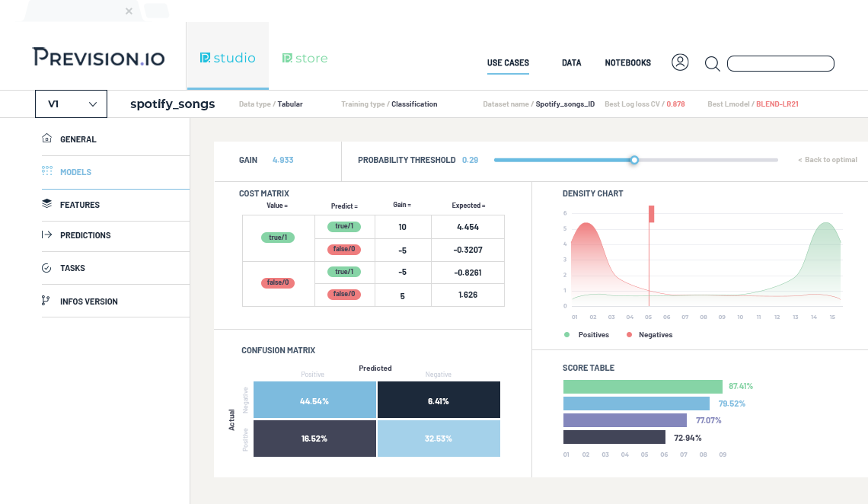Click the 44.54% confusion matrix cell
The image size is (868, 504).
tap(314, 400)
